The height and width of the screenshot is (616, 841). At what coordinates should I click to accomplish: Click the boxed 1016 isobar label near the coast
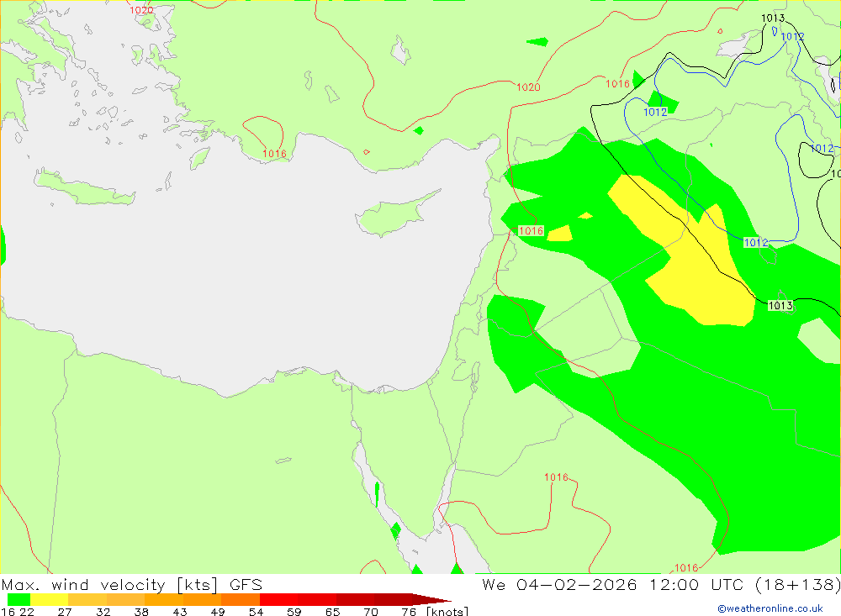click(531, 230)
